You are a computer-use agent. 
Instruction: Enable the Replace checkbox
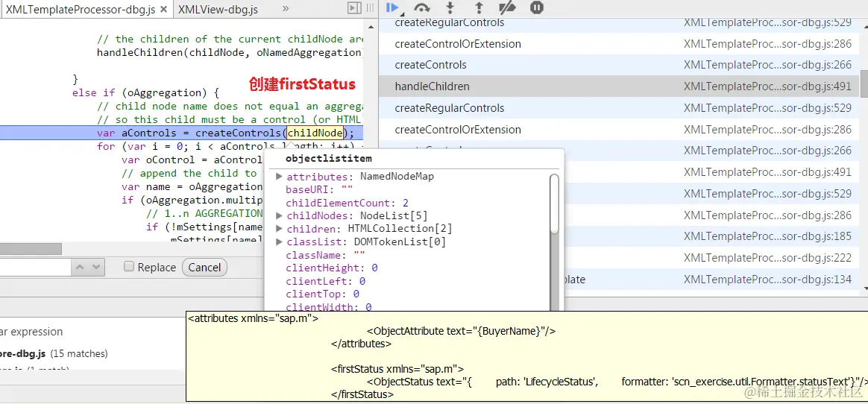coord(129,267)
